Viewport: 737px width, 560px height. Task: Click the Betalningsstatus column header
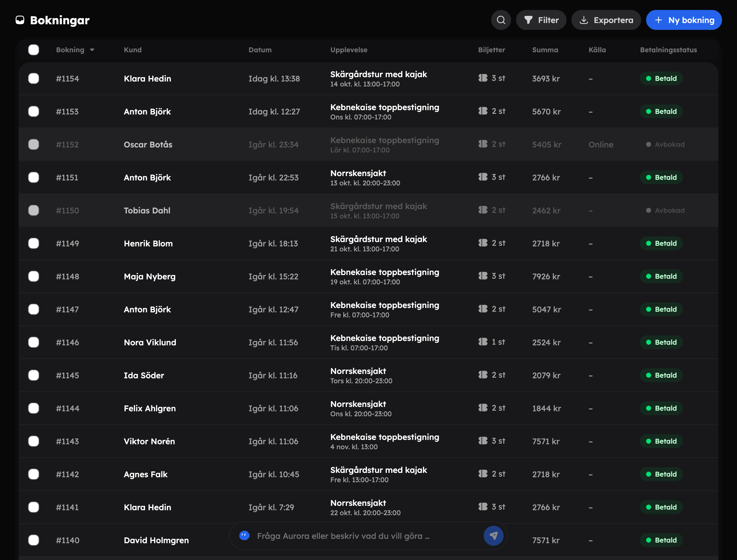coord(668,50)
